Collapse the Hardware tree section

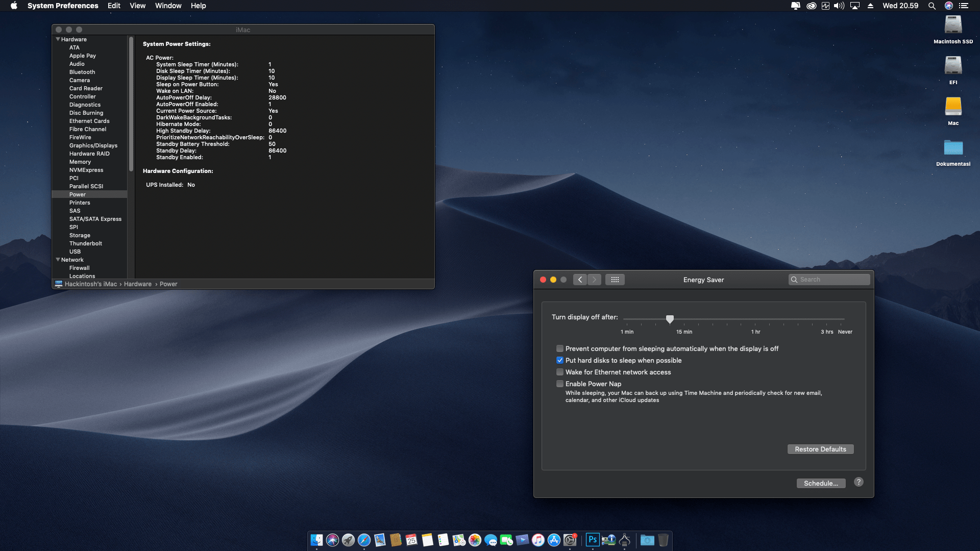click(x=58, y=39)
